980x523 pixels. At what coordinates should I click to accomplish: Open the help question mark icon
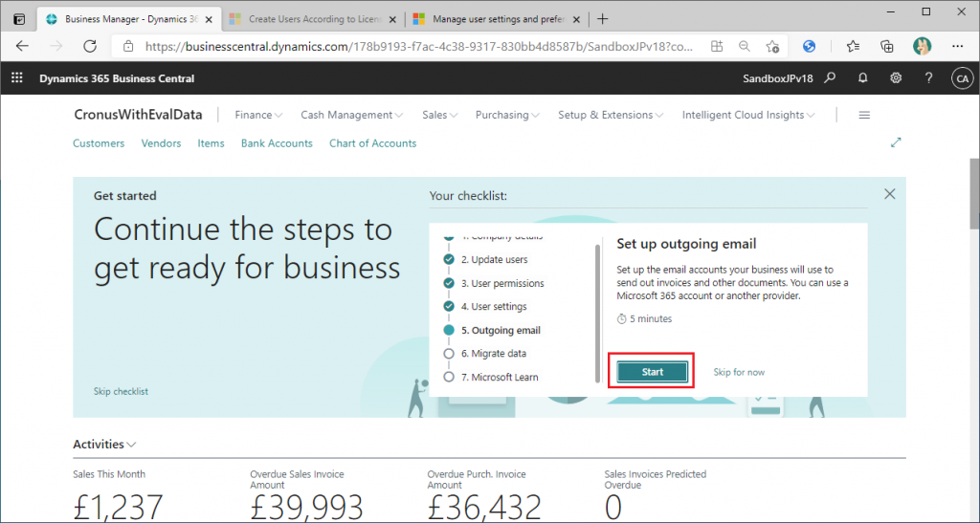point(928,78)
